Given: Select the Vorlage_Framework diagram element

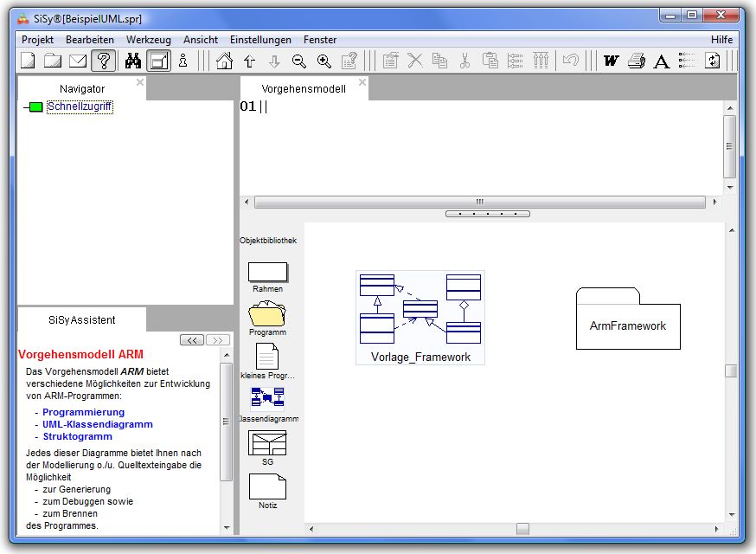Looking at the screenshot, I should tap(420, 318).
